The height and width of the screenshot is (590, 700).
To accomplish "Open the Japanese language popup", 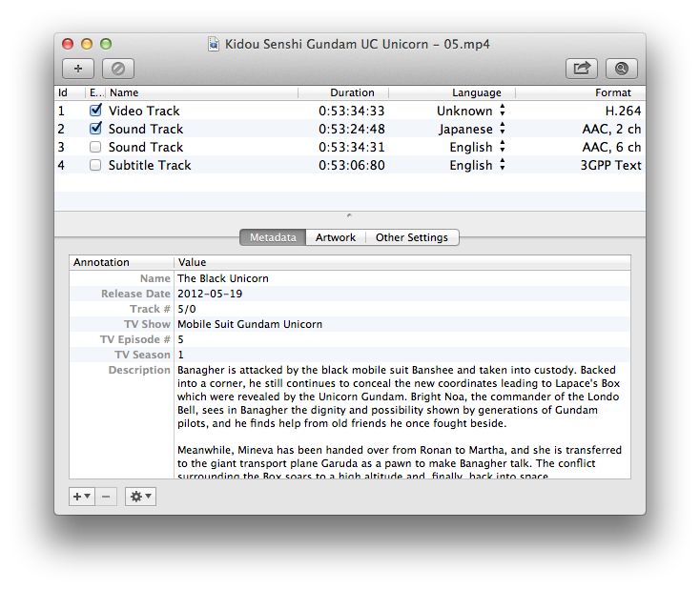I will coord(472,129).
